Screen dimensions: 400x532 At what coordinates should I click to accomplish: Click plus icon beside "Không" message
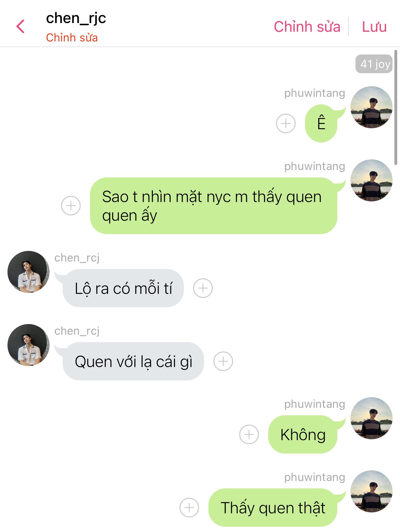pyautogui.click(x=249, y=434)
